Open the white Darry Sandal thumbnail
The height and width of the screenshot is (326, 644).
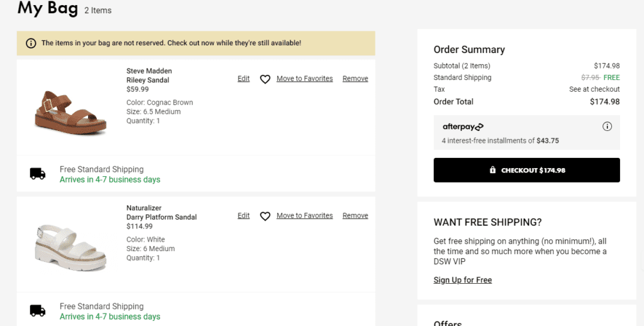(70, 248)
